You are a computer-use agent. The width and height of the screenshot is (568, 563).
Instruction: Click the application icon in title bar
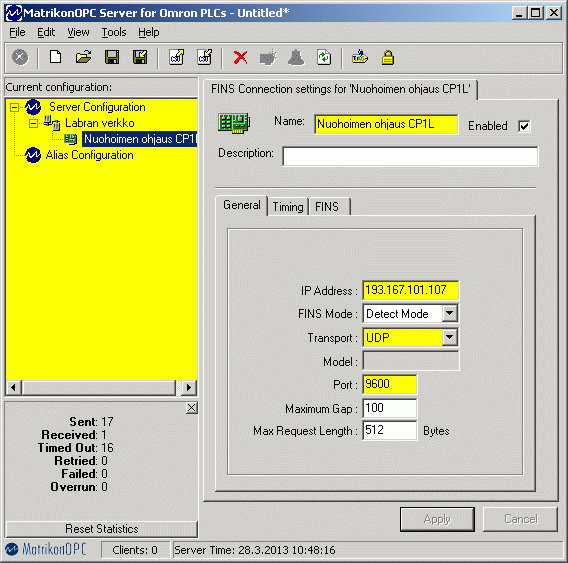click(x=14, y=13)
